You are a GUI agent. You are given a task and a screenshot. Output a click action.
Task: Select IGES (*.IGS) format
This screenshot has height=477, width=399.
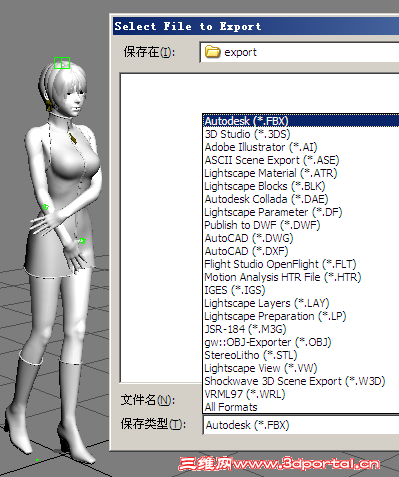pyautogui.click(x=301, y=290)
